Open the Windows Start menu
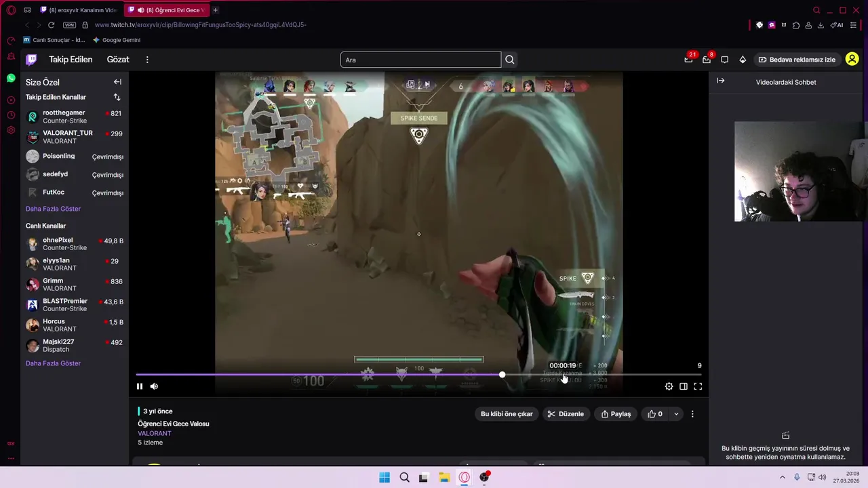The width and height of the screenshot is (868, 488). [x=384, y=477]
